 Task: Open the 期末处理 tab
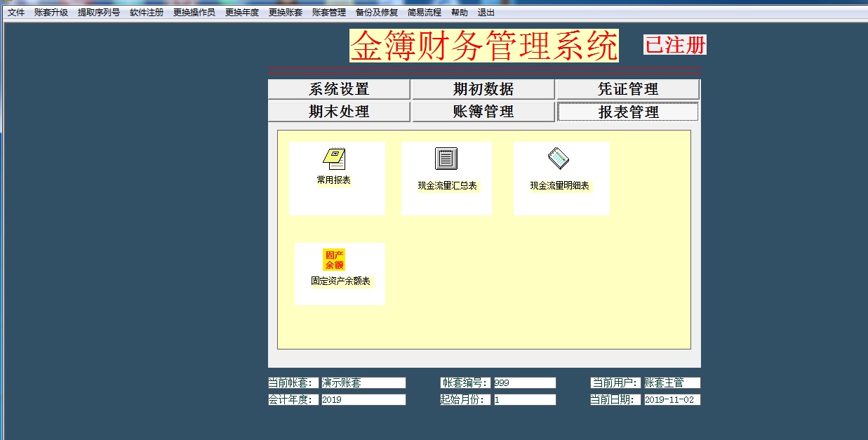(339, 112)
